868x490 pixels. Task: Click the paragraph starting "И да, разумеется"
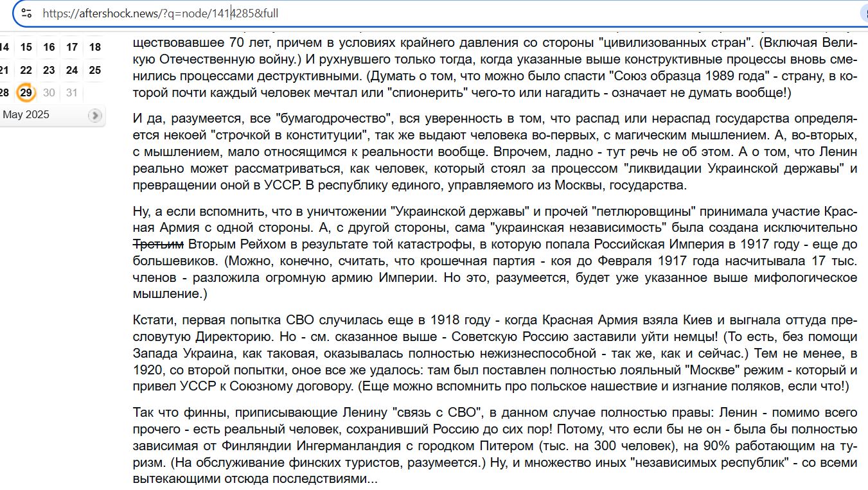pyautogui.click(x=495, y=153)
